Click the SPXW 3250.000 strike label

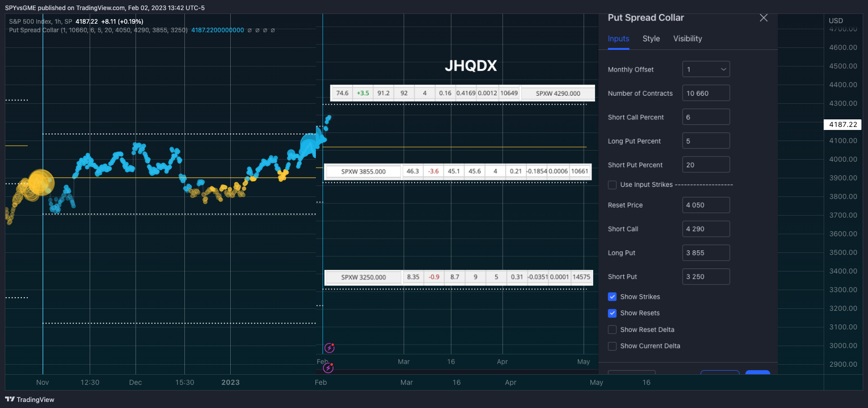(x=363, y=278)
